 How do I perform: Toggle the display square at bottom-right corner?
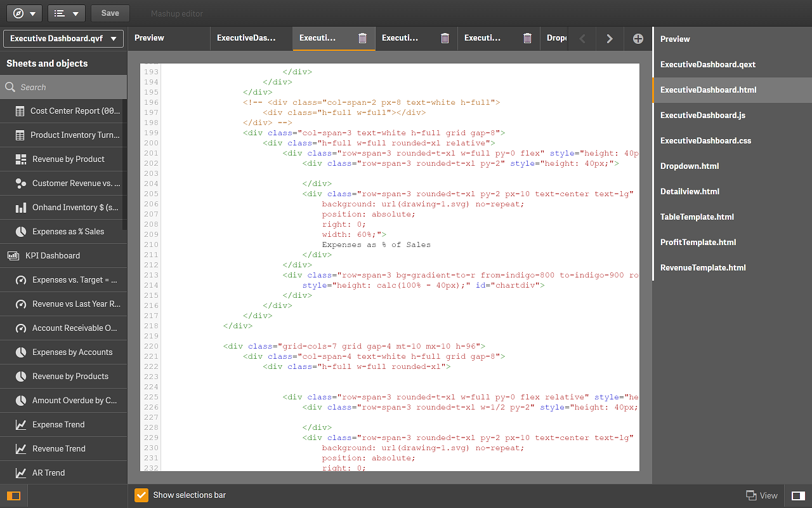pos(797,495)
